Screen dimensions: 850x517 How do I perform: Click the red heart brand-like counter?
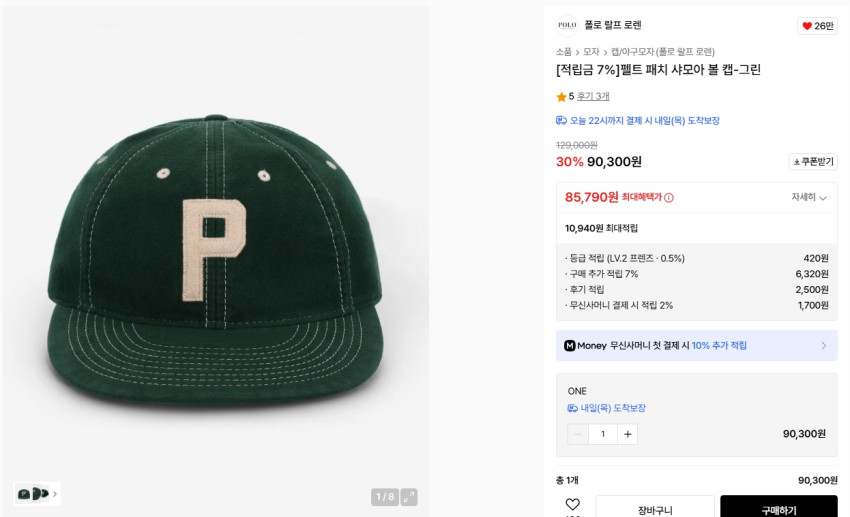pos(817,26)
